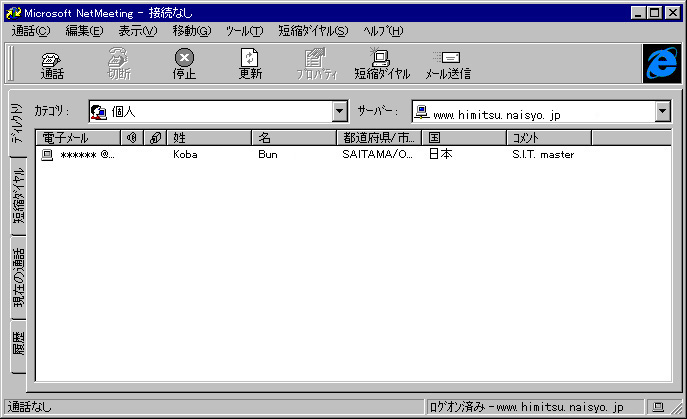Switch to the 履歴 side tab
This screenshot has width=687, height=419.
pos(18,347)
